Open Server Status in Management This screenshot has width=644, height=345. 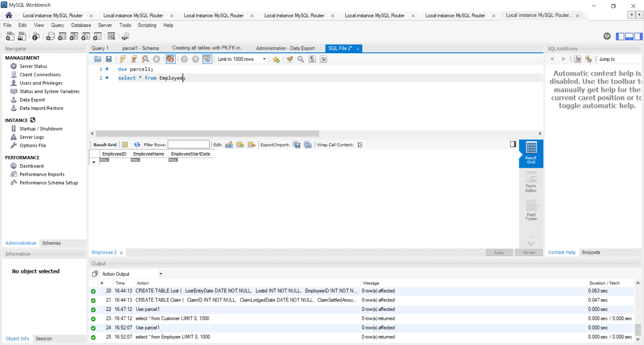click(33, 66)
